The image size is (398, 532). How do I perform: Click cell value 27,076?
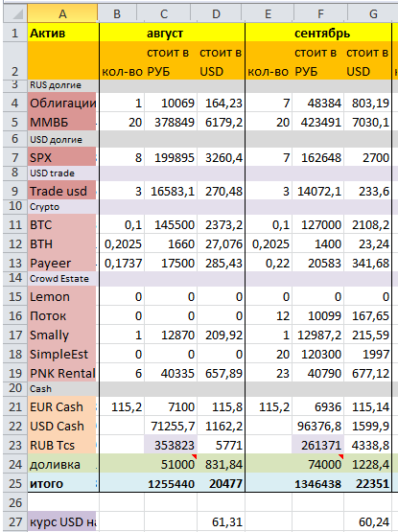coord(221,243)
